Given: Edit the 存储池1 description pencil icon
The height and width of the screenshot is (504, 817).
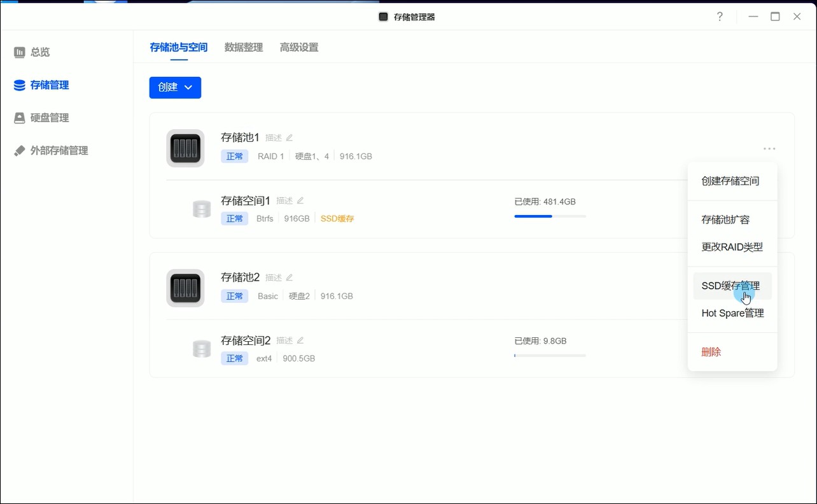Looking at the screenshot, I should 290,137.
